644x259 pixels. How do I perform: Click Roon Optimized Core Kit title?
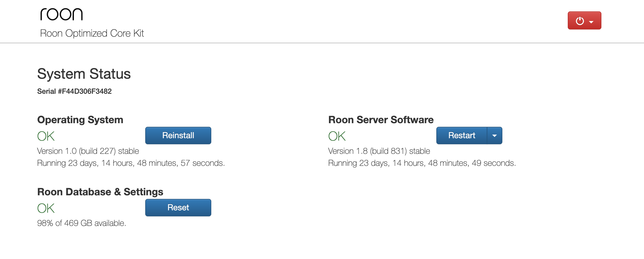click(x=92, y=33)
